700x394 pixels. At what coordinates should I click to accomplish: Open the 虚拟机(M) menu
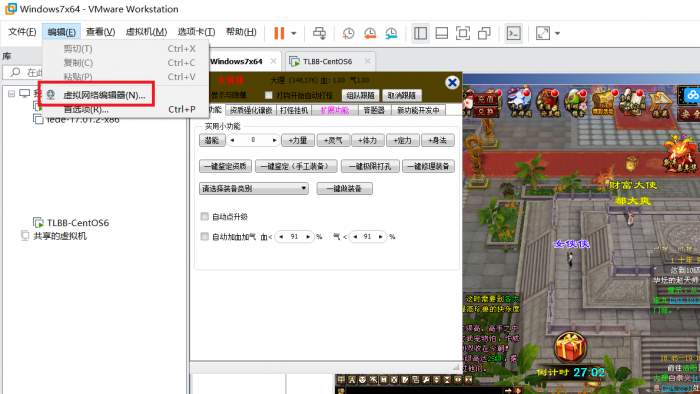click(146, 32)
